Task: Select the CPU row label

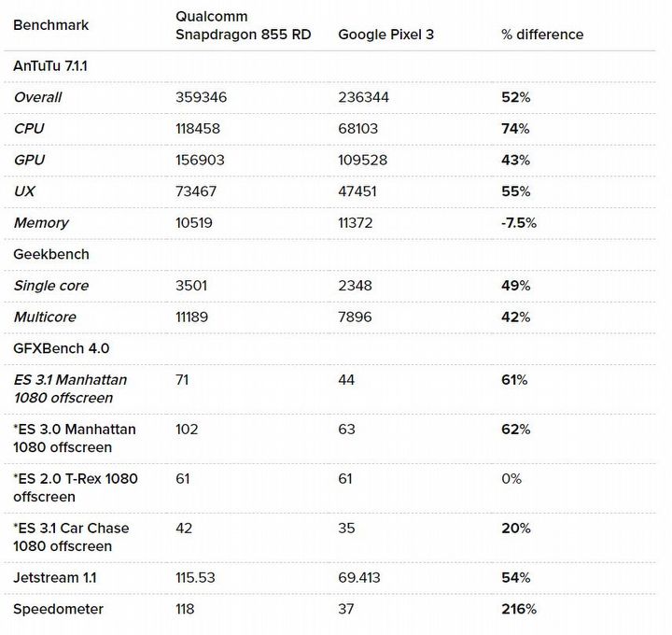Action: tap(29, 129)
